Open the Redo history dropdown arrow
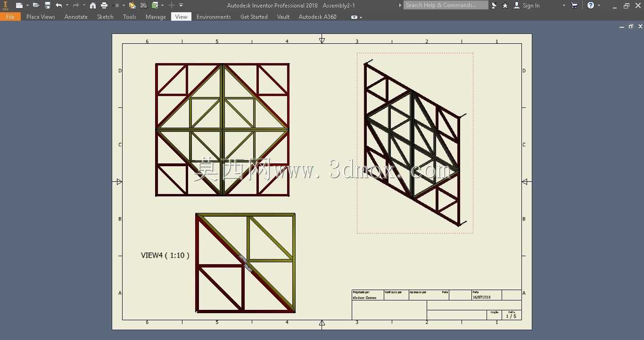The width and height of the screenshot is (644, 340). coord(83,5)
